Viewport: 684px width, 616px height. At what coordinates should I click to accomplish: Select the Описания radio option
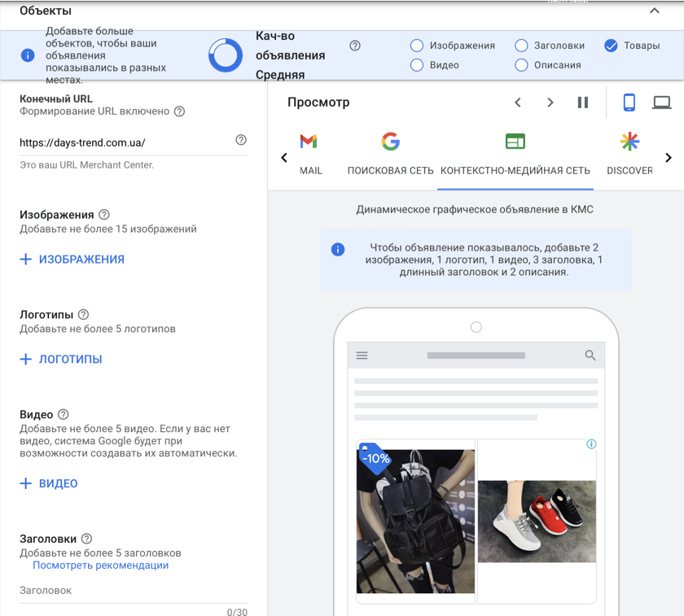[521, 65]
